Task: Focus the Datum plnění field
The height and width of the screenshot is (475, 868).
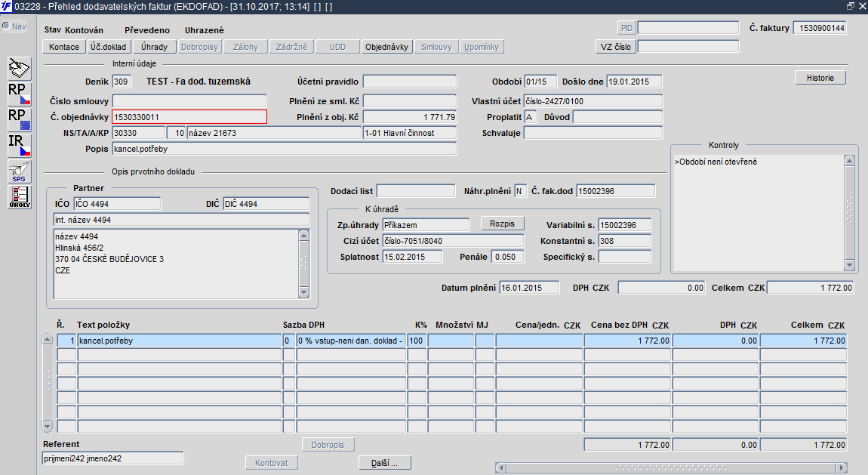Action: (529, 288)
